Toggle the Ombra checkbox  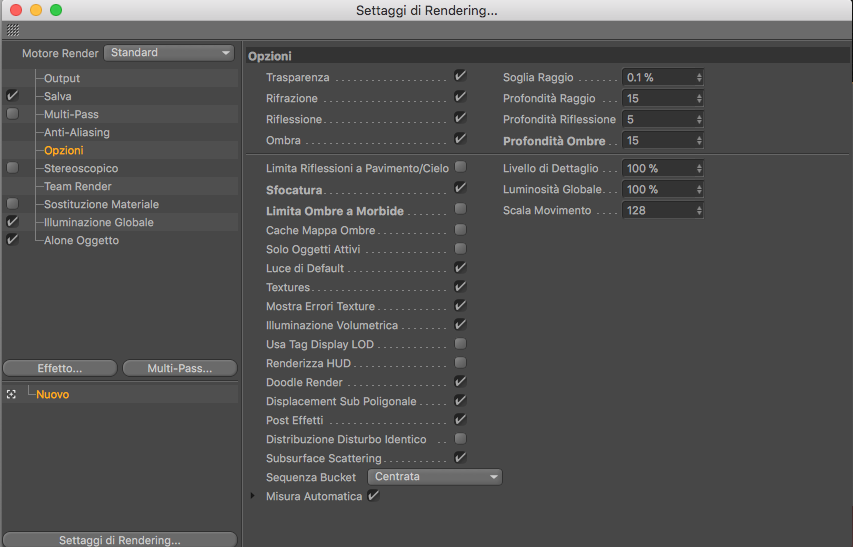tap(460, 139)
